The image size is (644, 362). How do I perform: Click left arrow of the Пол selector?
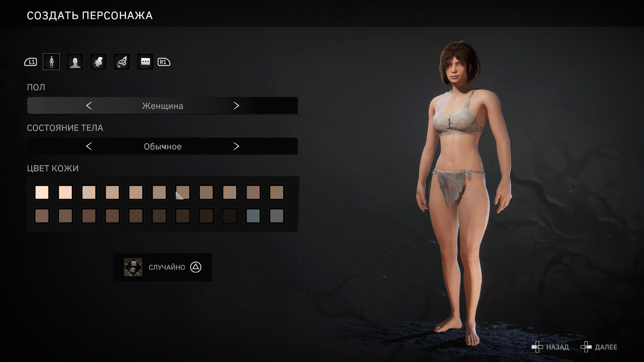(89, 106)
